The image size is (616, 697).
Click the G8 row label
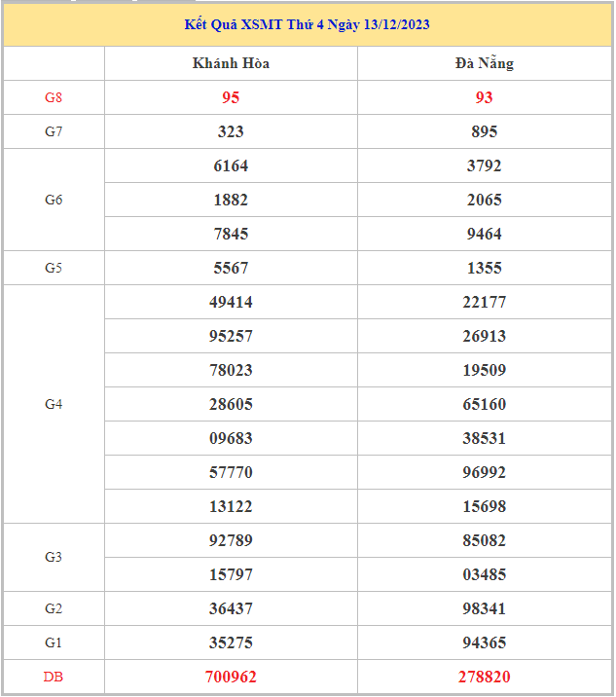54,97
